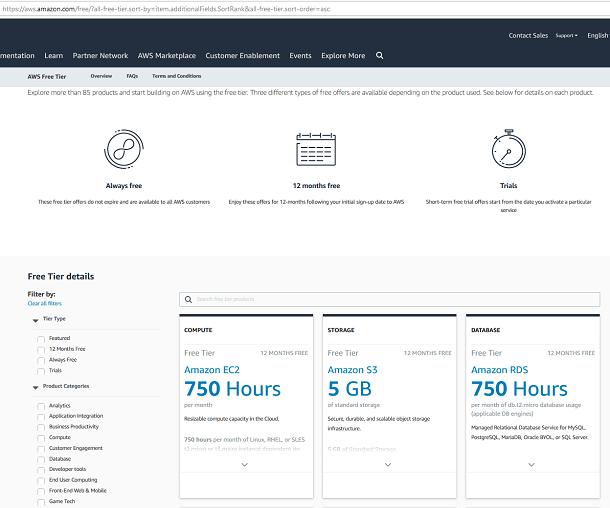Click the 750 Hours text on EC2 card
Image resolution: width=610 pixels, height=508 pixels.
(x=232, y=389)
